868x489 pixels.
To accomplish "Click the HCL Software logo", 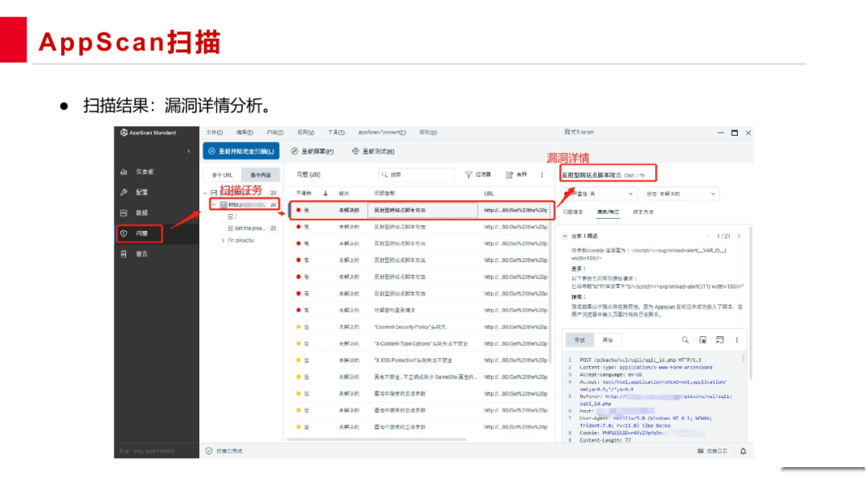I will click(147, 451).
